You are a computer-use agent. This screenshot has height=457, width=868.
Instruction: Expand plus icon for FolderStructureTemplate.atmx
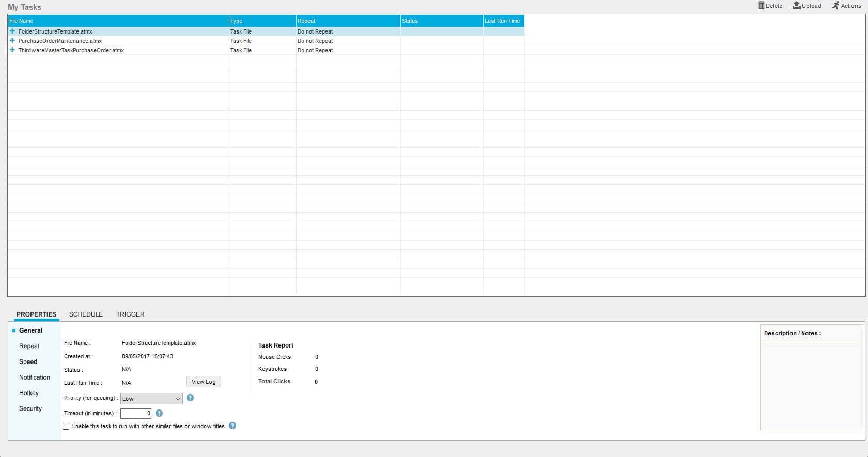coord(12,31)
